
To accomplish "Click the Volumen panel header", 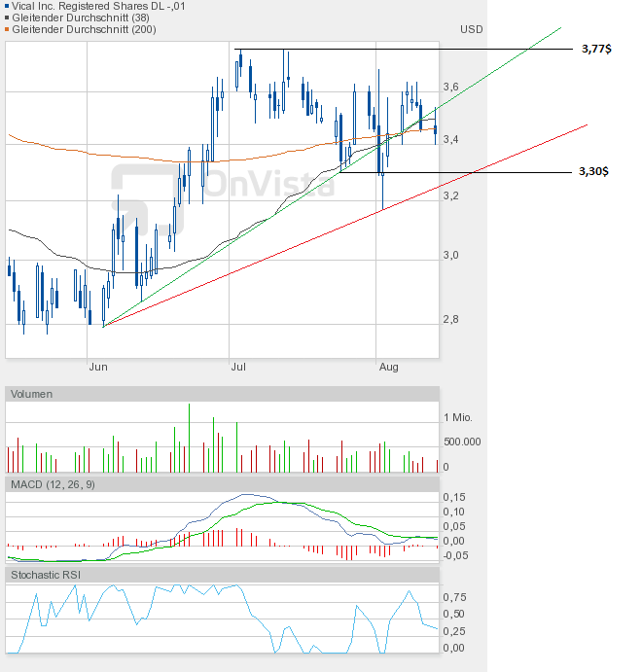I will [222, 394].
